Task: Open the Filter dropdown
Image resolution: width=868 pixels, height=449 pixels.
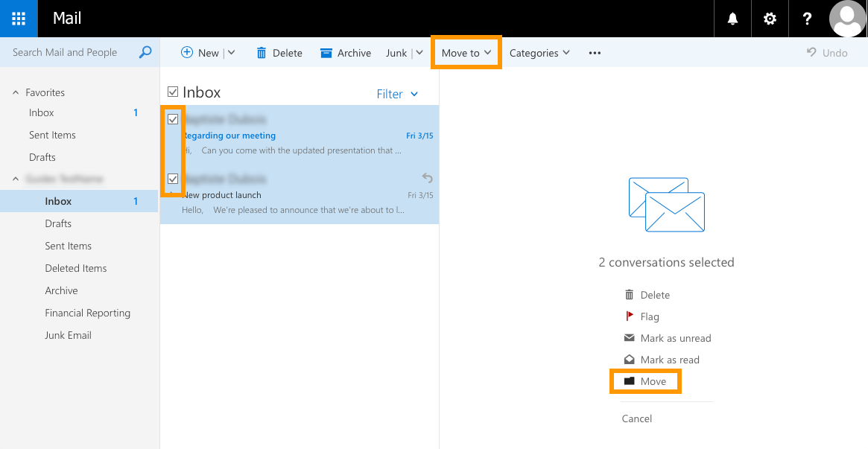Action: (x=397, y=94)
